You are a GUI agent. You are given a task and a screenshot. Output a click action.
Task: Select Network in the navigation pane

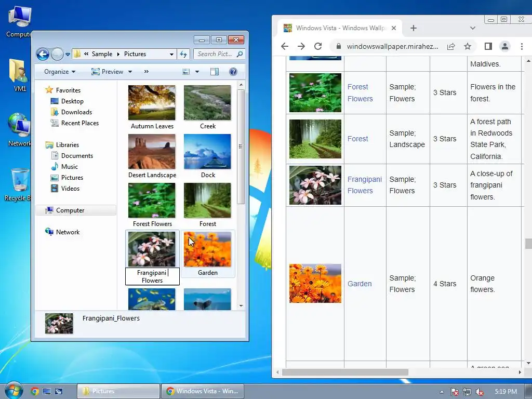click(68, 232)
